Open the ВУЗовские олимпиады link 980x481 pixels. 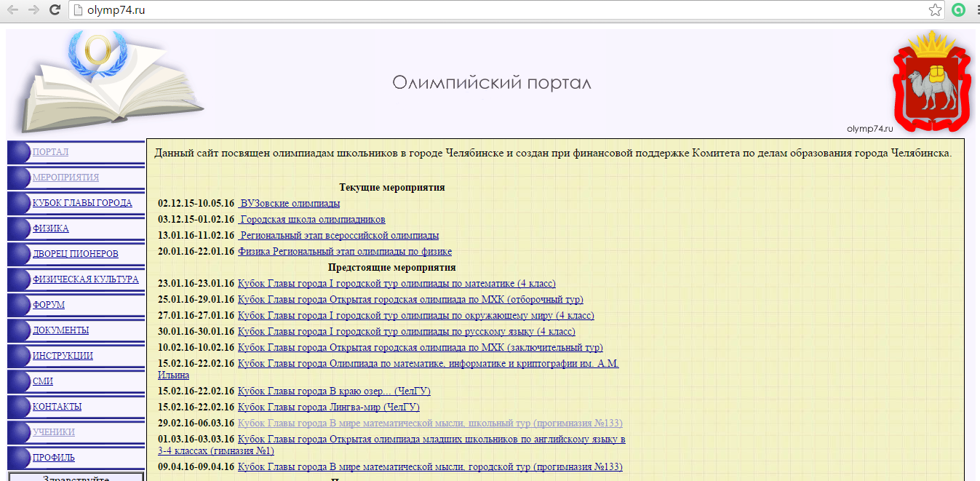pyautogui.click(x=288, y=203)
